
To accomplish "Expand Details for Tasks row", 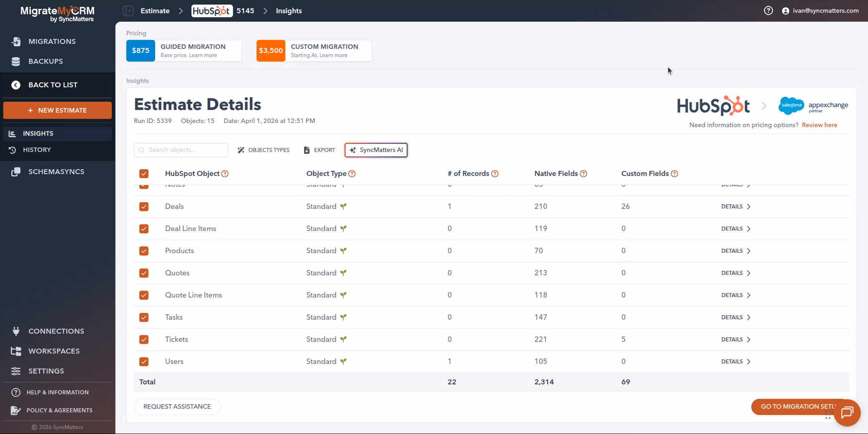I will [736, 317].
